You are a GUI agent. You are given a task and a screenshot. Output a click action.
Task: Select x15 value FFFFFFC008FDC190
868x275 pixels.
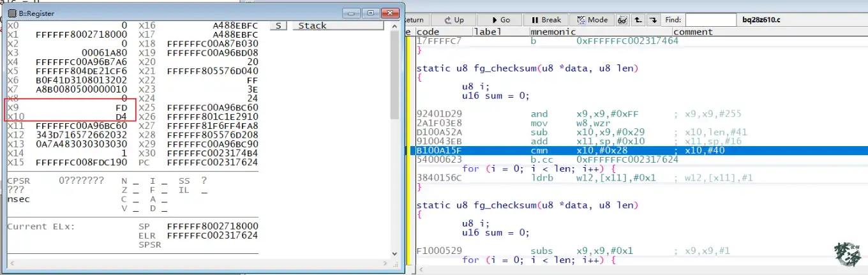[82, 163]
